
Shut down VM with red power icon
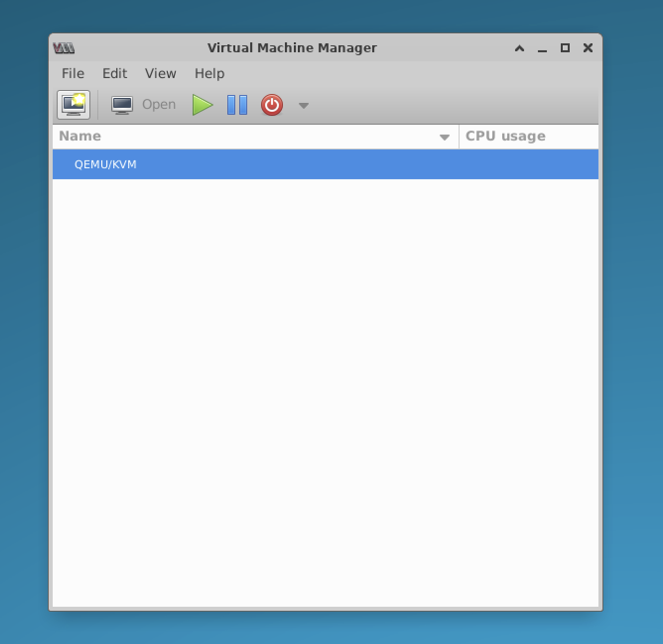click(272, 105)
